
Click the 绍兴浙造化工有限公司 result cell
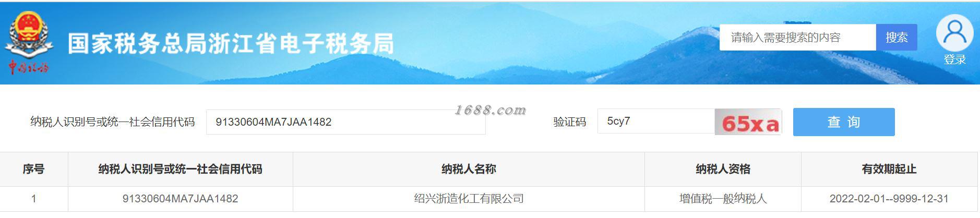[x=469, y=199]
